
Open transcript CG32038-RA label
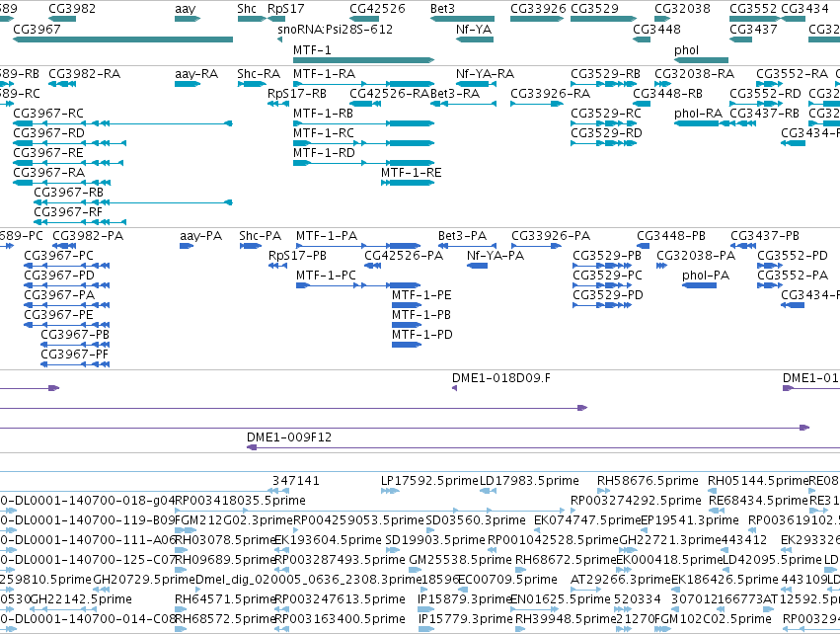(x=694, y=73)
